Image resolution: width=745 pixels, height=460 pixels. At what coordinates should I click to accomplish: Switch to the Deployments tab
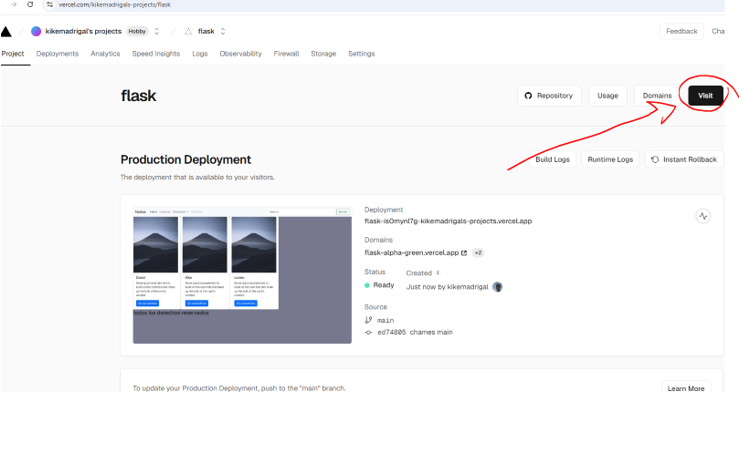(57, 54)
